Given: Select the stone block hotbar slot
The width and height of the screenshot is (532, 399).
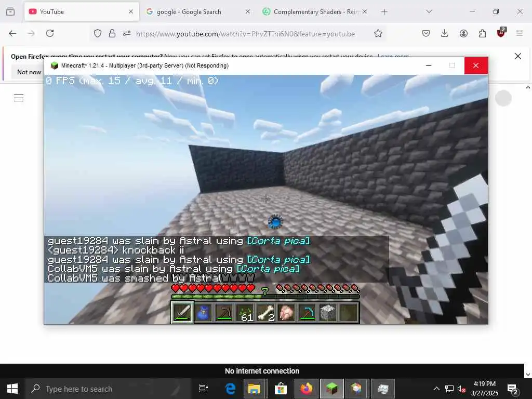Looking at the screenshot, I should [x=328, y=312].
